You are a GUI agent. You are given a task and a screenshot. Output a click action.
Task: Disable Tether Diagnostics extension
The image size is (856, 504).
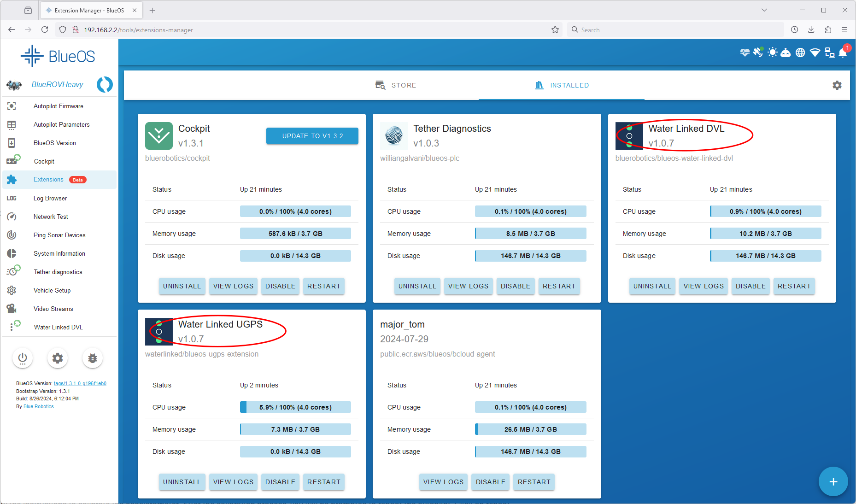click(516, 286)
